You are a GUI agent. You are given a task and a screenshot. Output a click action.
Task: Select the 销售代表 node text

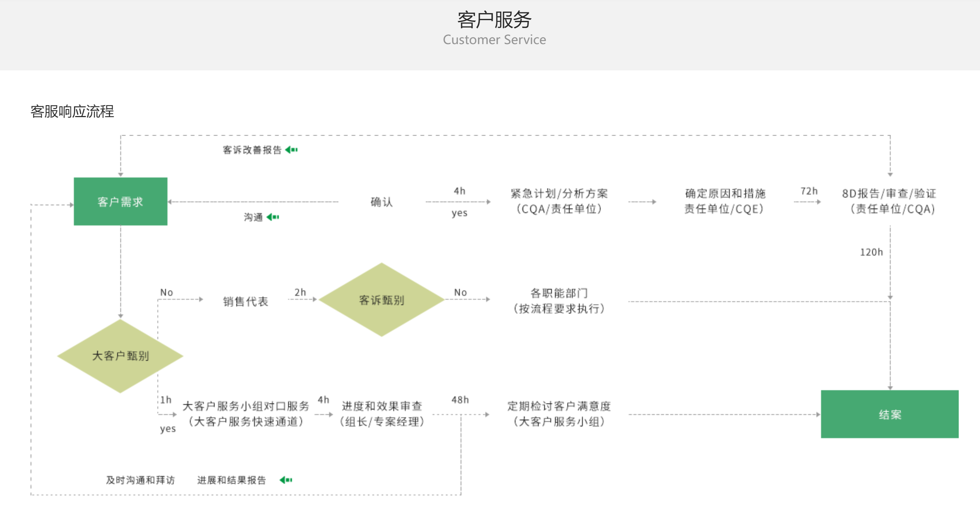tap(245, 301)
